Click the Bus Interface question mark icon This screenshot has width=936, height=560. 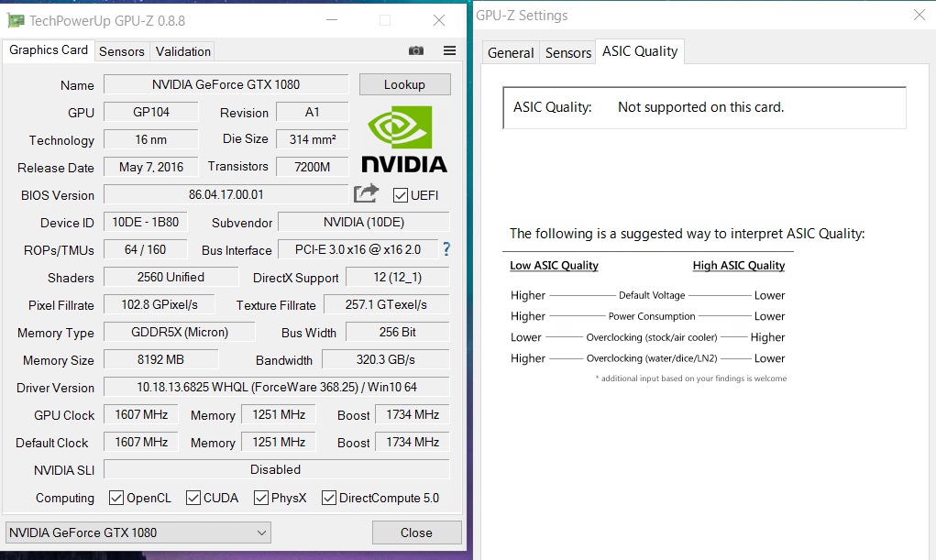(446, 249)
